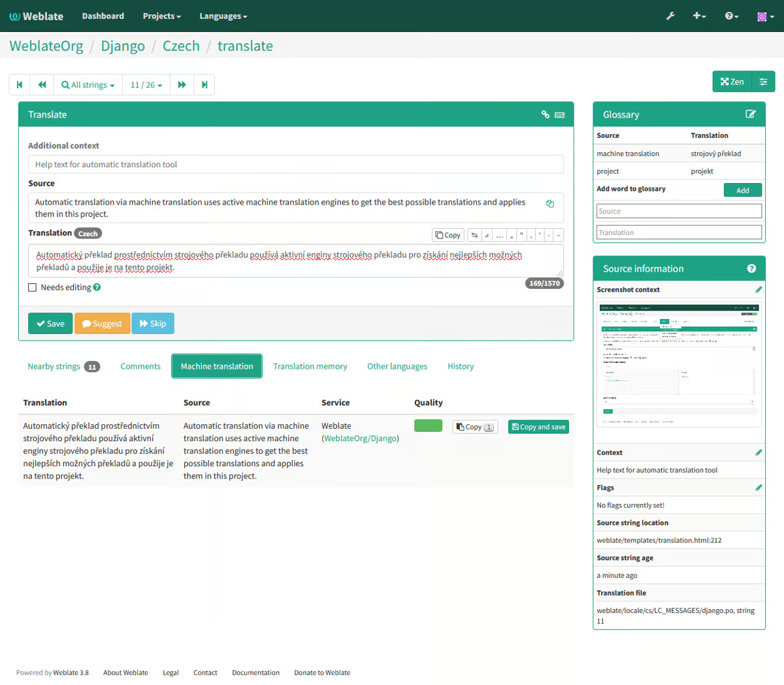Tick the Needs editing checkbox
The width and height of the screenshot is (784, 685).
(32, 287)
